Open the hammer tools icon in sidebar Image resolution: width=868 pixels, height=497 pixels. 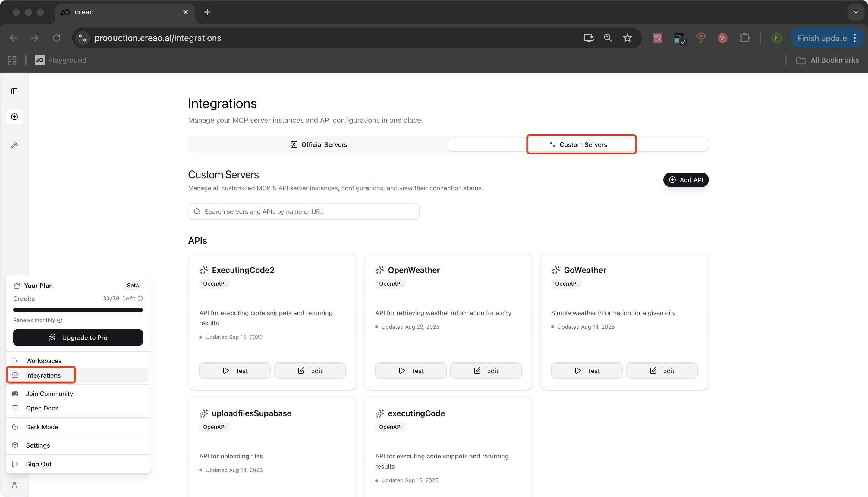click(x=14, y=145)
